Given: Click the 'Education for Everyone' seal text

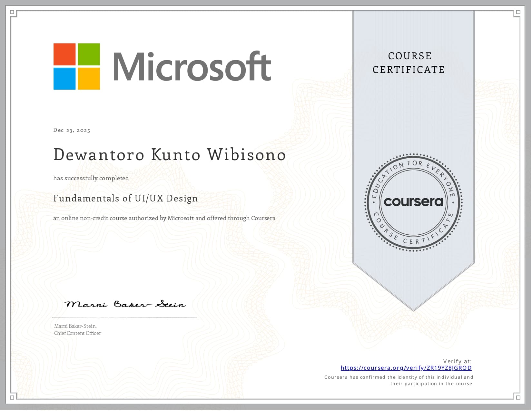Looking at the screenshot, I should [x=414, y=166].
